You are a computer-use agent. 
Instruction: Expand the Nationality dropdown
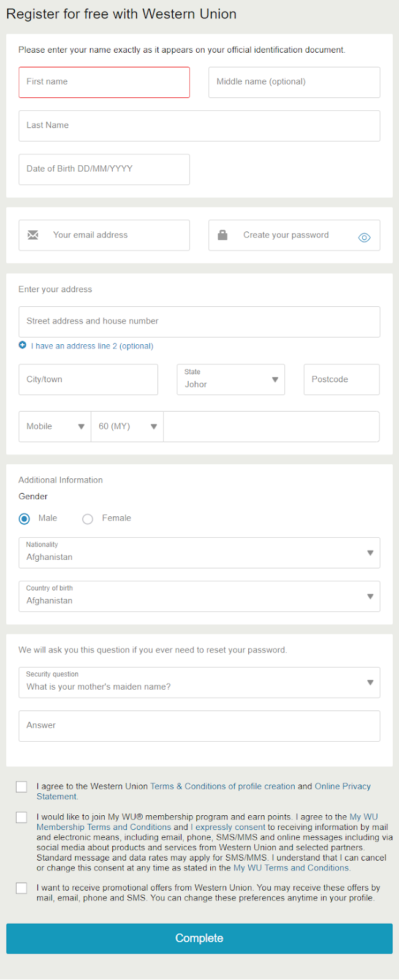199,552
